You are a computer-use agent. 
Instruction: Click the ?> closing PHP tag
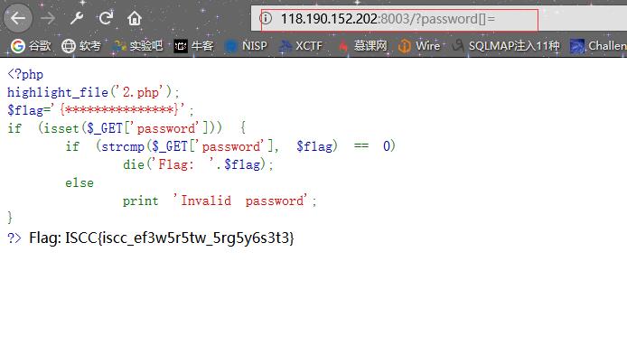(14, 238)
